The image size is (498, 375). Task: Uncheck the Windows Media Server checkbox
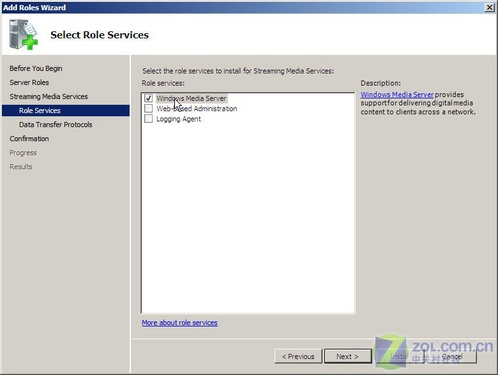148,98
